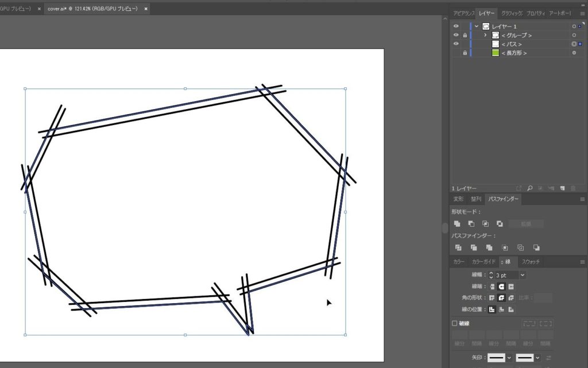Select the round cap stroke icon
Screen dimensions: 588x368
click(x=501, y=286)
